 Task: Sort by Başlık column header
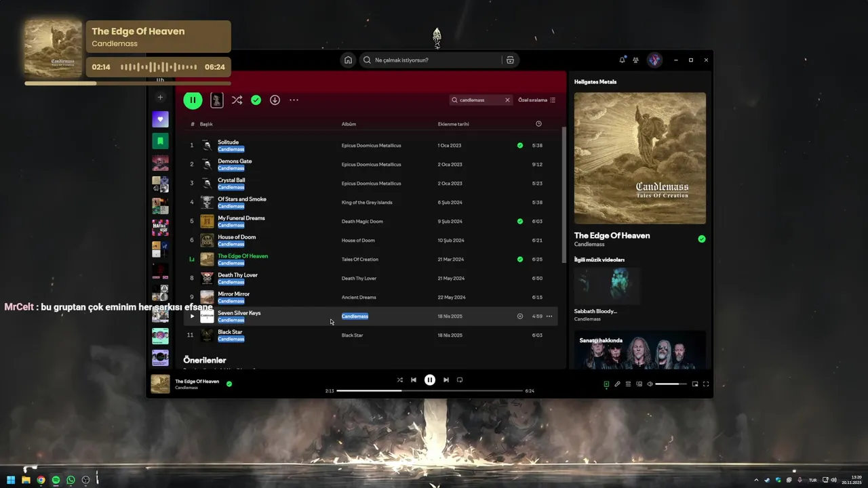206,124
